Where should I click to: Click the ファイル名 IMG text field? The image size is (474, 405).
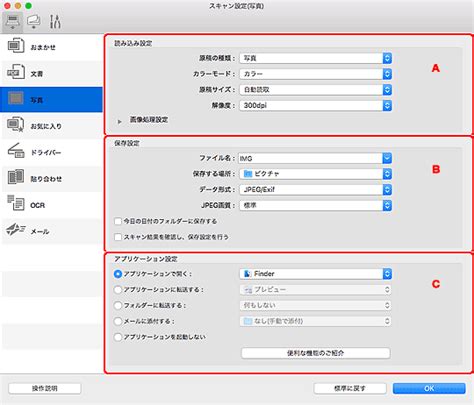click(x=310, y=158)
